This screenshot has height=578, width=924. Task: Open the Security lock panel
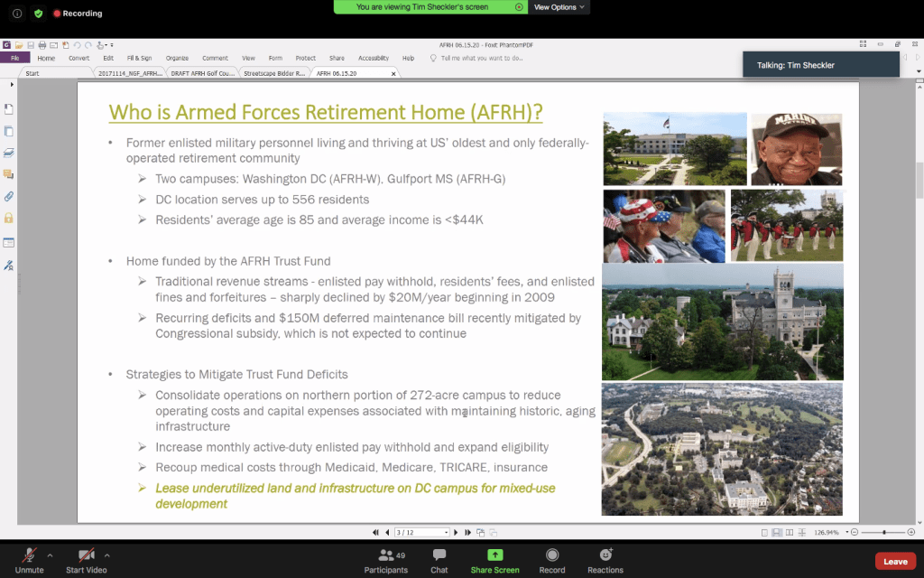point(9,219)
